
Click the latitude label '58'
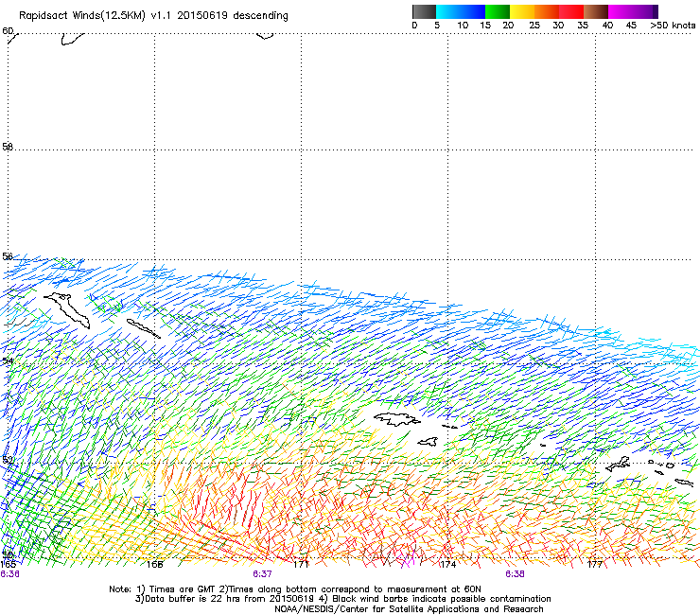click(8, 147)
